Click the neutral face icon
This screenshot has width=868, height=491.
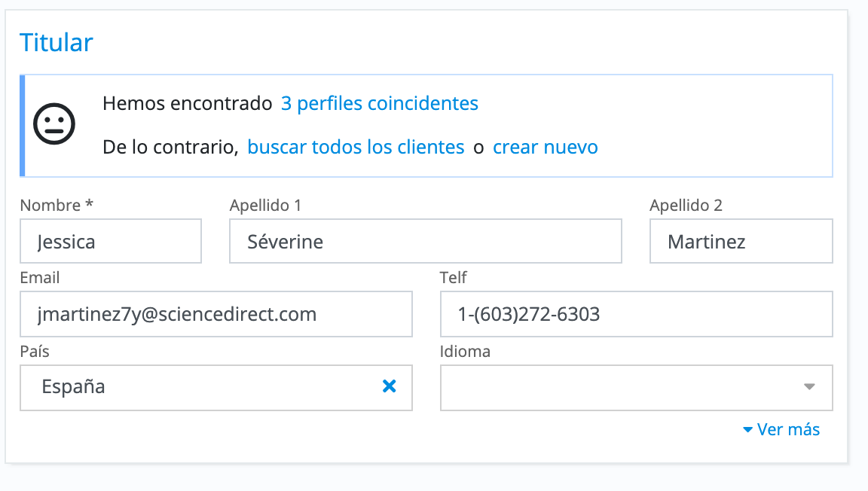coord(54,124)
